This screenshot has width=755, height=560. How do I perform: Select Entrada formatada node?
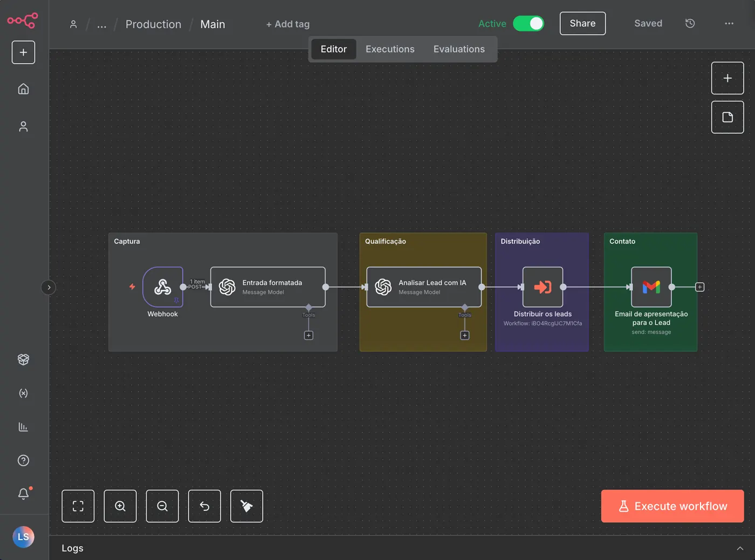coord(268,287)
